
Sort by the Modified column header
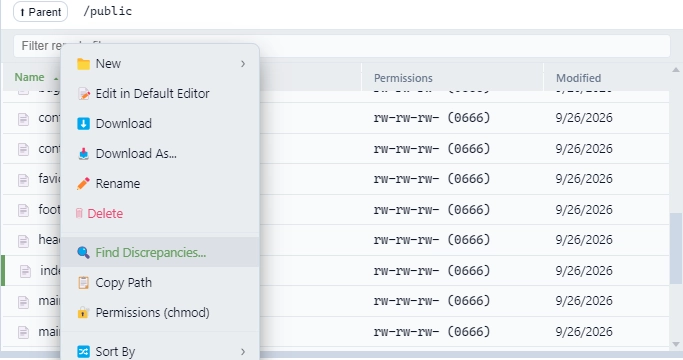coord(578,78)
